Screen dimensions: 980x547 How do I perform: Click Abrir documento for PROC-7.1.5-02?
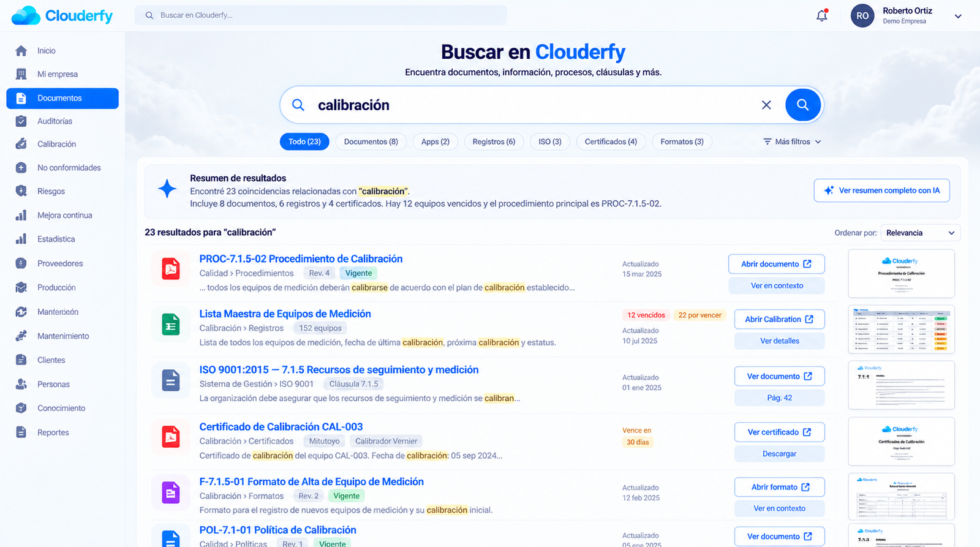pos(776,264)
